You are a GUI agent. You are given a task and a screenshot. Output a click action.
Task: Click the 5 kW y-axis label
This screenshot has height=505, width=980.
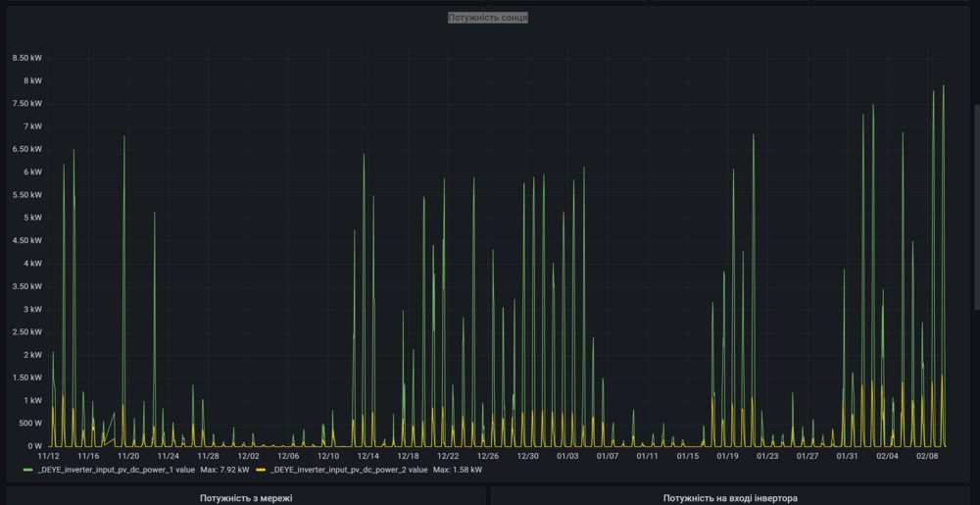coord(32,218)
